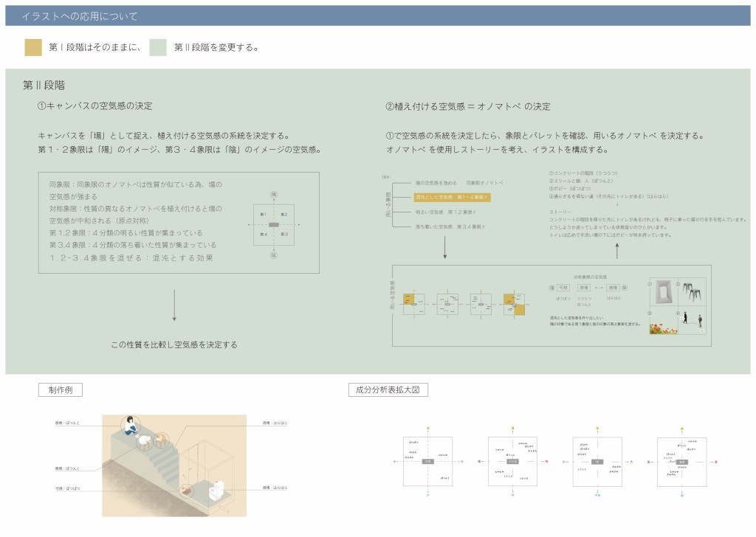Click the four-quadrant diagram in left panel
The height and width of the screenshot is (537, 756).
click(x=273, y=224)
